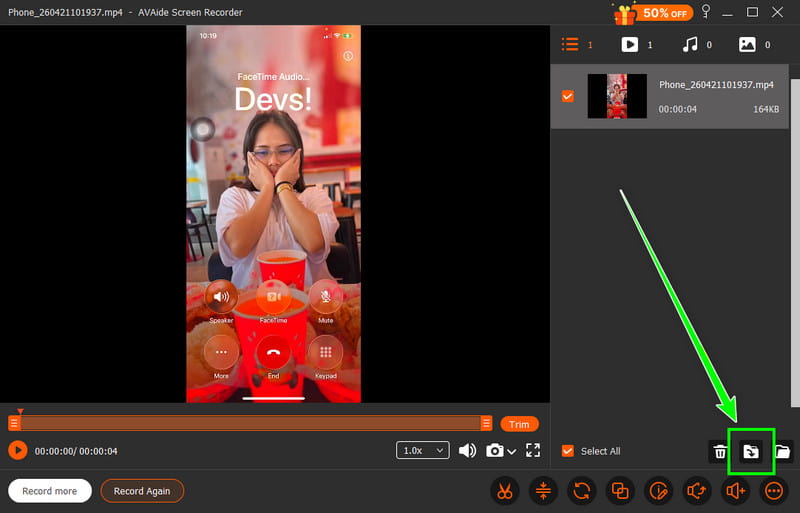The width and height of the screenshot is (800, 513).
Task: Open the playback speed 1.0x dropdown
Action: coord(422,450)
